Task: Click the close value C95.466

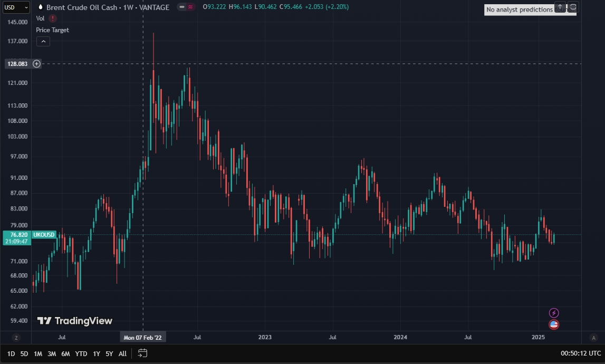Action: pos(291,7)
